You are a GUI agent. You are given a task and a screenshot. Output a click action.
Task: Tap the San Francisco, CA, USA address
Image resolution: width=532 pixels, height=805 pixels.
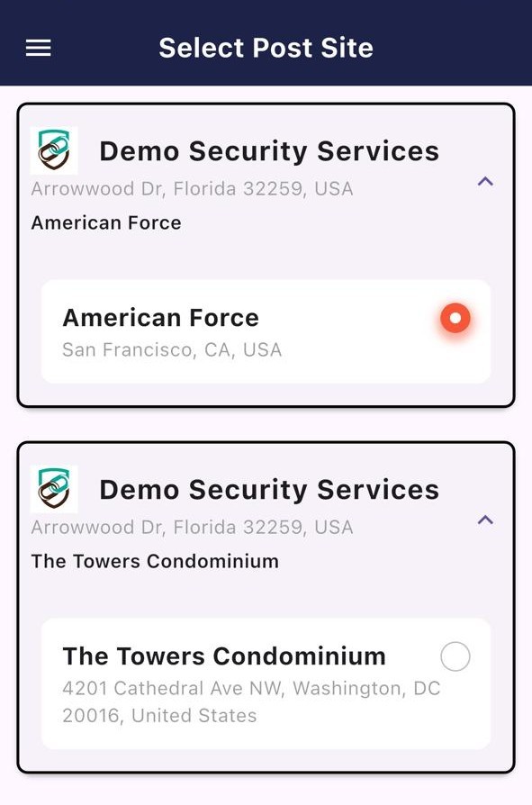coord(172,350)
